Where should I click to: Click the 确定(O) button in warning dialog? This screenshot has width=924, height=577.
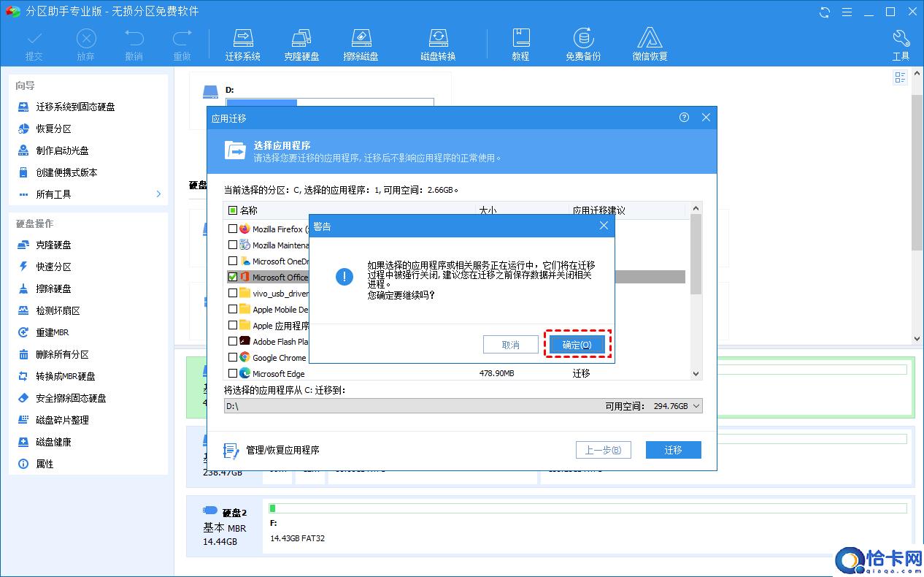[x=577, y=345]
